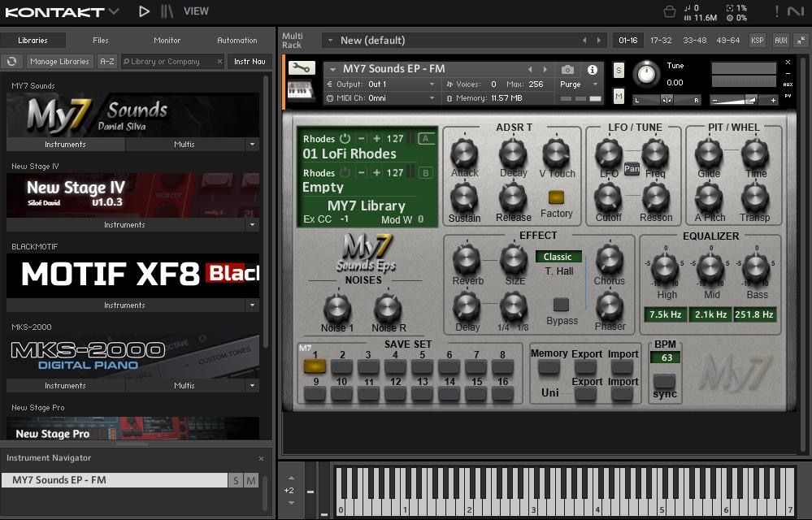Select next multi rack preset
812x520 pixels.
click(599, 41)
